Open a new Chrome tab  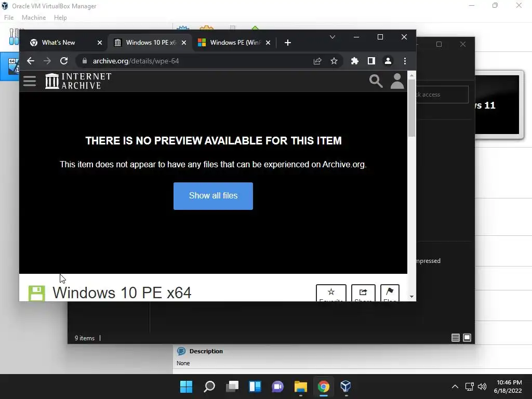288,43
